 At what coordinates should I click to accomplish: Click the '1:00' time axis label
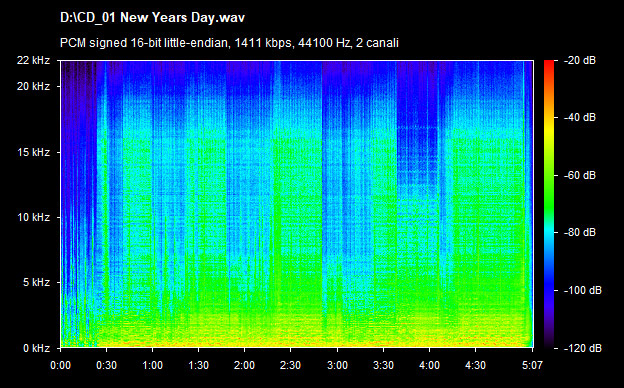[x=152, y=365]
